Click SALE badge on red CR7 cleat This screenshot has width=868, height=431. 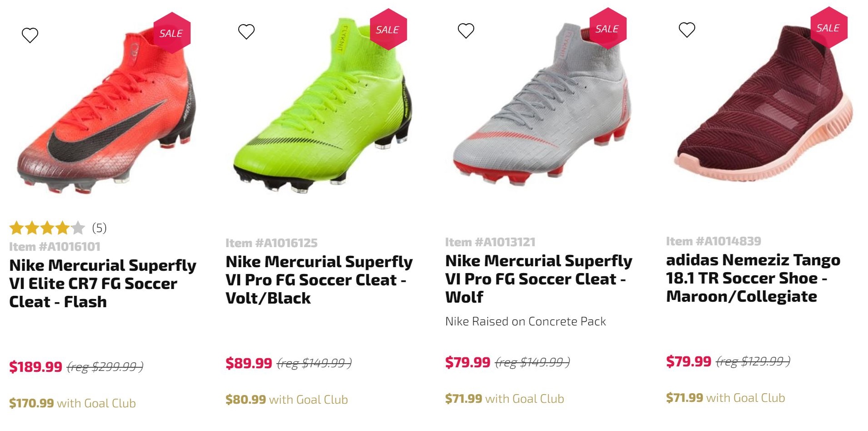tap(171, 33)
